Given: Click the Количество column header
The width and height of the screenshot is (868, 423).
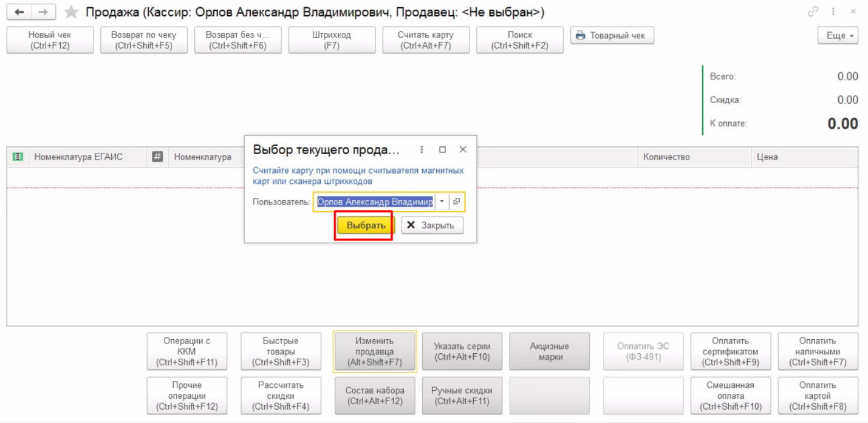Looking at the screenshot, I should (666, 157).
